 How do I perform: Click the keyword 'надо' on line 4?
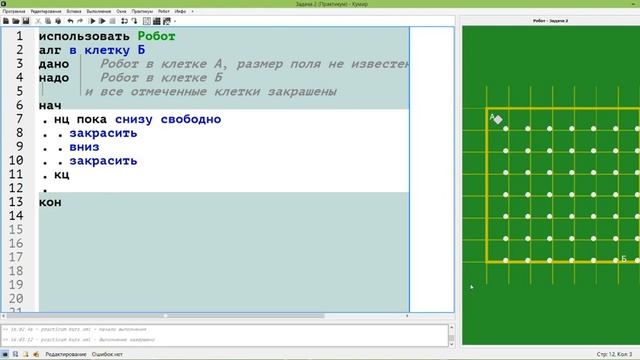54,78
